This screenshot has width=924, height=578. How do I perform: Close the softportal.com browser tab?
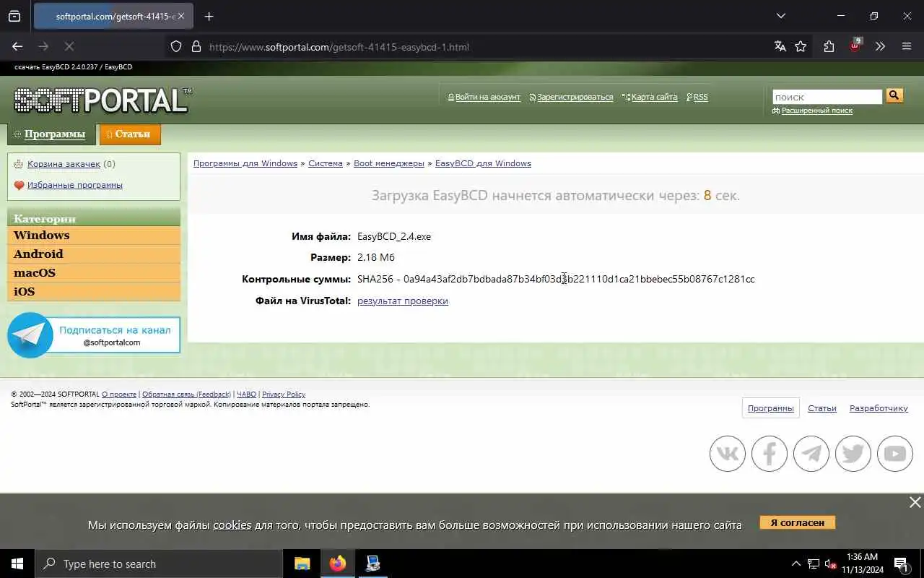[x=181, y=16]
